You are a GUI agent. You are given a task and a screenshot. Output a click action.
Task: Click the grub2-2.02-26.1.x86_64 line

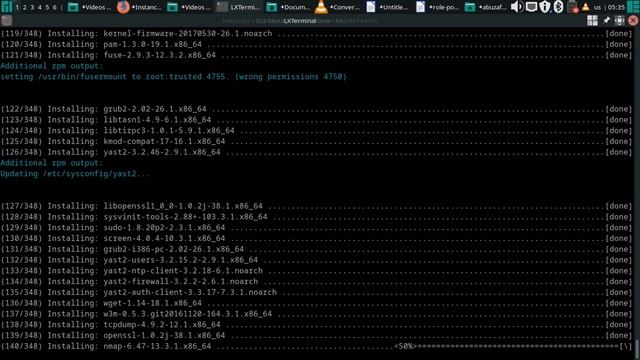316,109
